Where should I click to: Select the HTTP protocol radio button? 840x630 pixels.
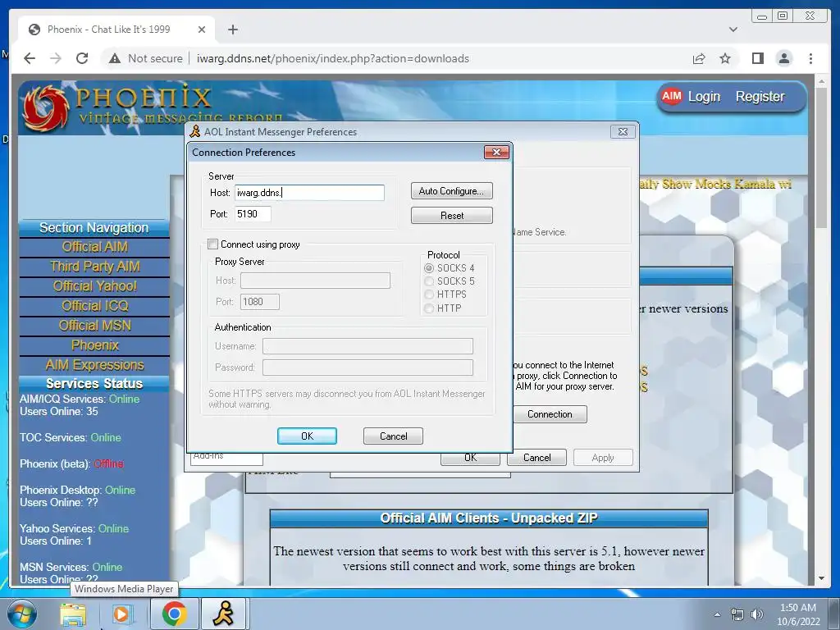tap(429, 308)
